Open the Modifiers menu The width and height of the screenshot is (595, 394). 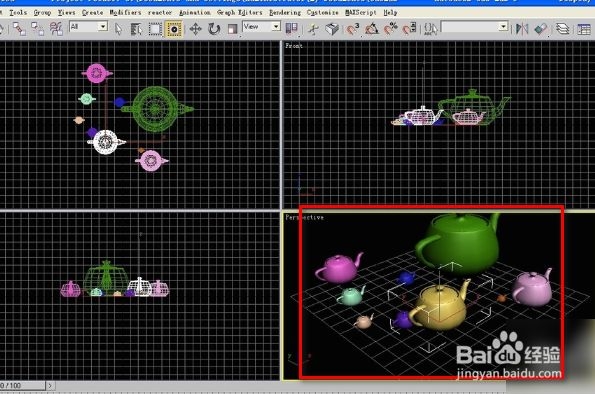click(125, 13)
